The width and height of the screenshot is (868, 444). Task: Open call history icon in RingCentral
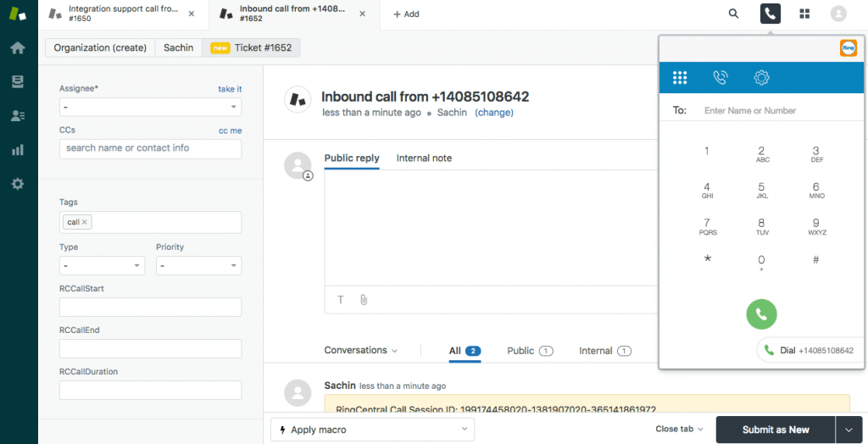pos(720,78)
